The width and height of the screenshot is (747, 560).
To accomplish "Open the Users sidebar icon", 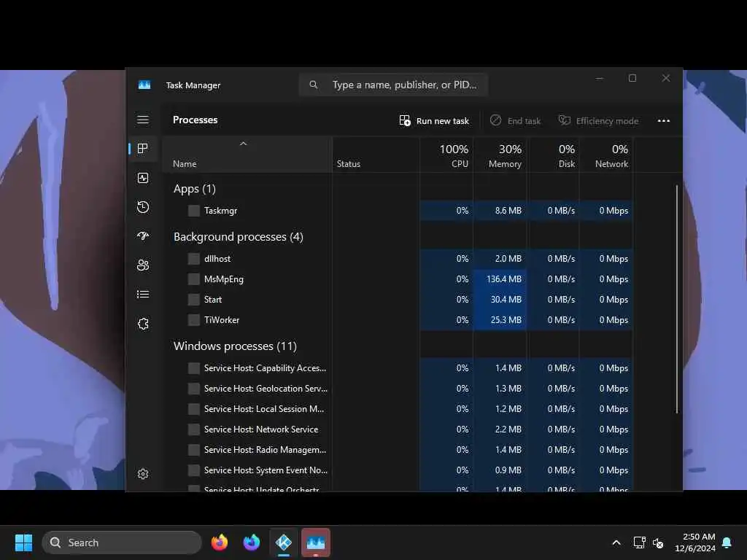I will [143, 265].
